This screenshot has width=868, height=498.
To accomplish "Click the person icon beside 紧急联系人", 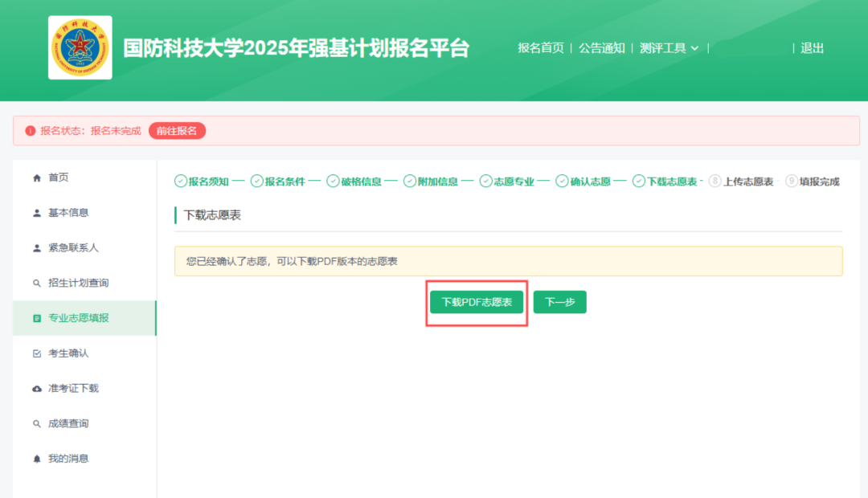I will (36, 248).
